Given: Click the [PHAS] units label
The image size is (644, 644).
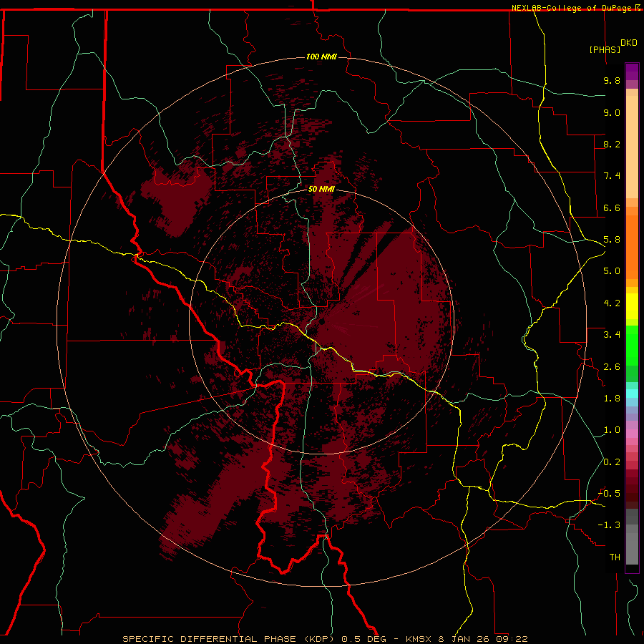Looking at the screenshot, I should tap(605, 49).
